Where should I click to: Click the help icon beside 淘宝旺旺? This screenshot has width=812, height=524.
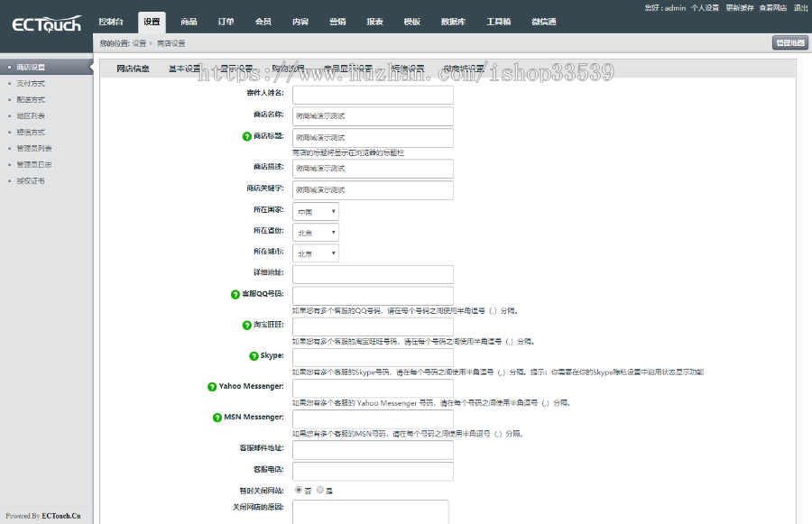(x=247, y=325)
